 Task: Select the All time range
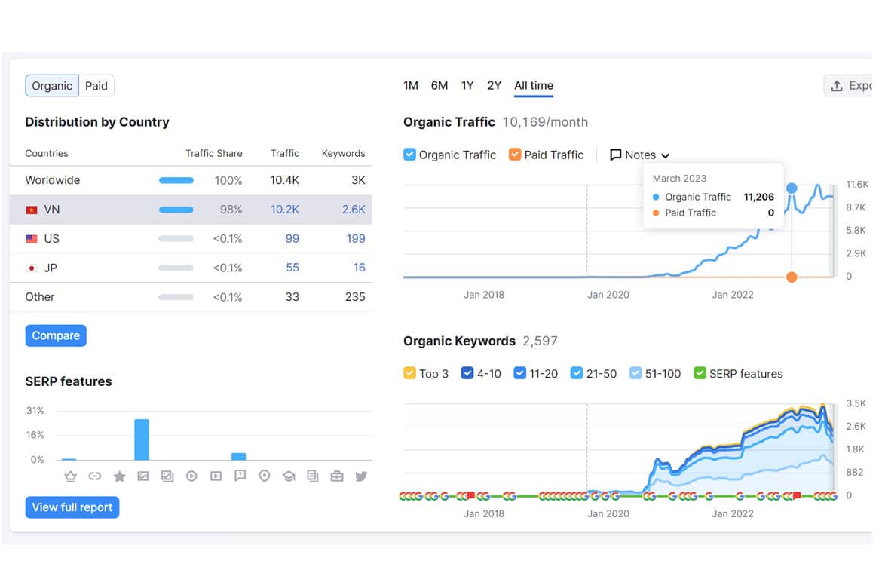[534, 85]
